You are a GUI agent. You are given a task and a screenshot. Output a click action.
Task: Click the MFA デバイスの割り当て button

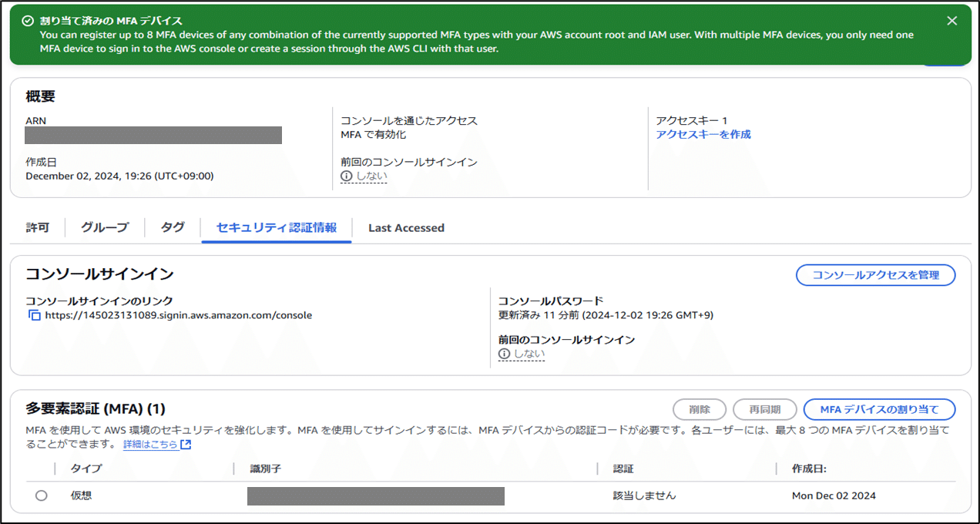tap(877, 409)
